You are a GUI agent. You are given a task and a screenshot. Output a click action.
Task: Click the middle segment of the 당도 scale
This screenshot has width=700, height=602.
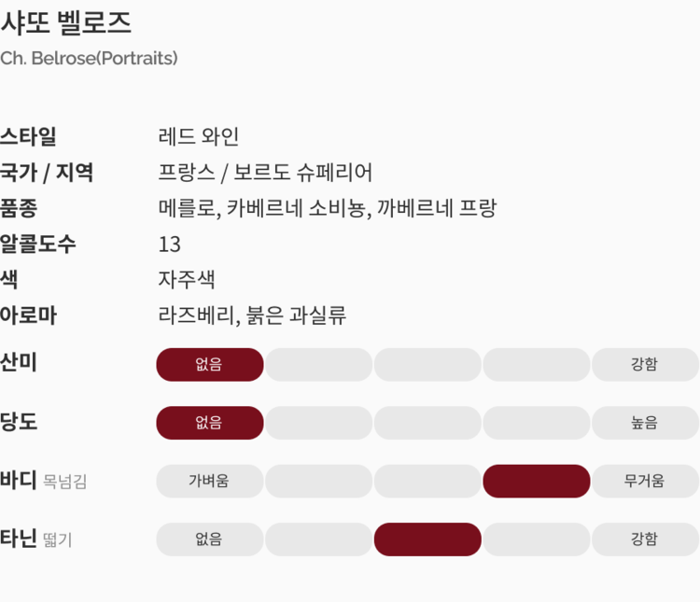[x=427, y=423]
